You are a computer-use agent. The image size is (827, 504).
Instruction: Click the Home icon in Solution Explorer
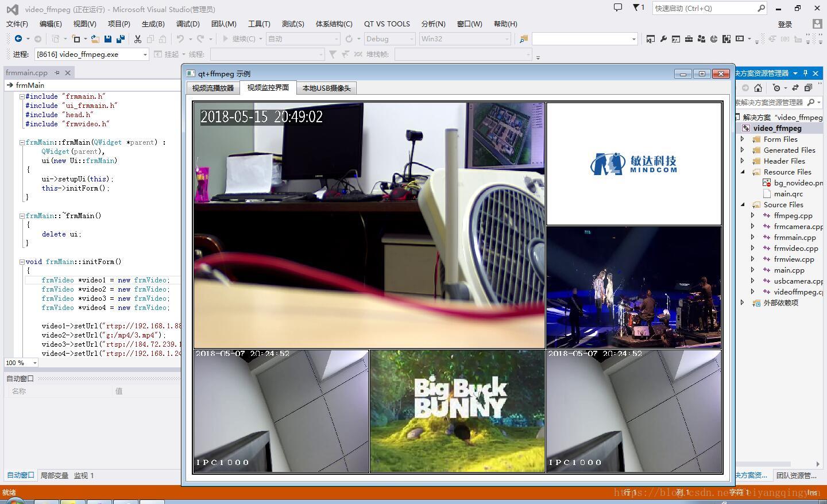point(758,88)
